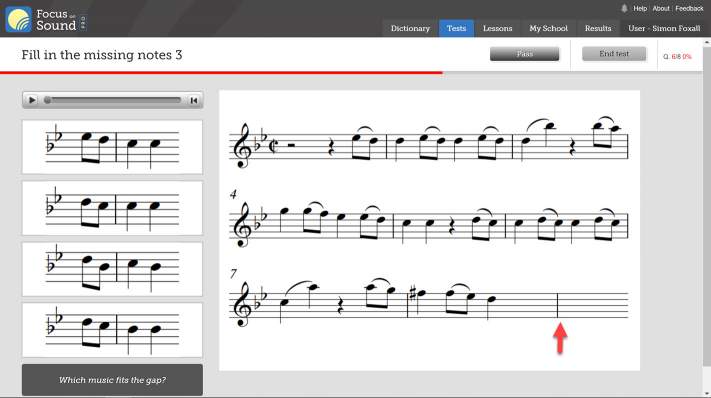Select the second answer music option
The height and width of the screenshot is (398, 711).
point(112,208)
